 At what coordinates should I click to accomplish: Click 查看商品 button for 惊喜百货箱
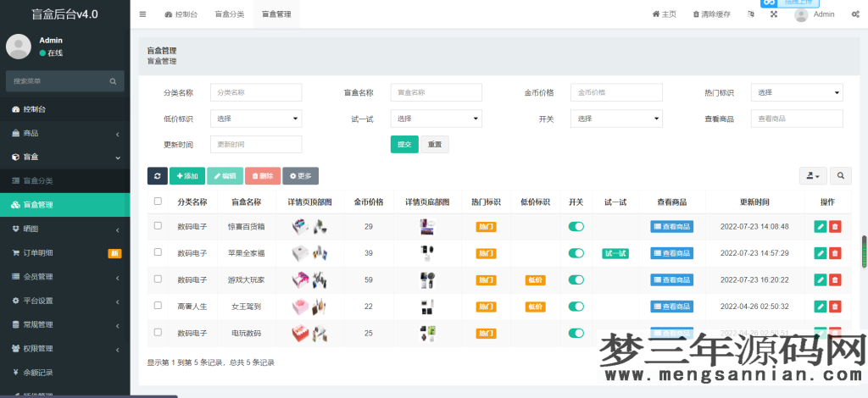tap(672, 227)
